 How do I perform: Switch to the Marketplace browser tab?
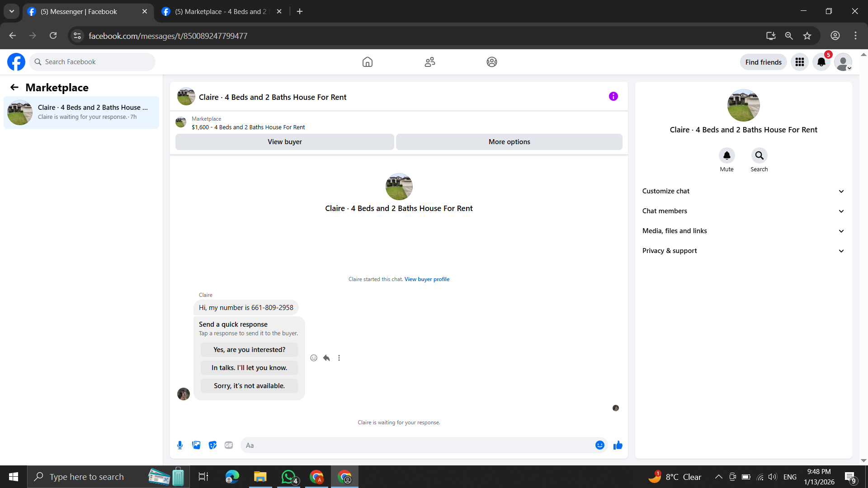(221, 12)
